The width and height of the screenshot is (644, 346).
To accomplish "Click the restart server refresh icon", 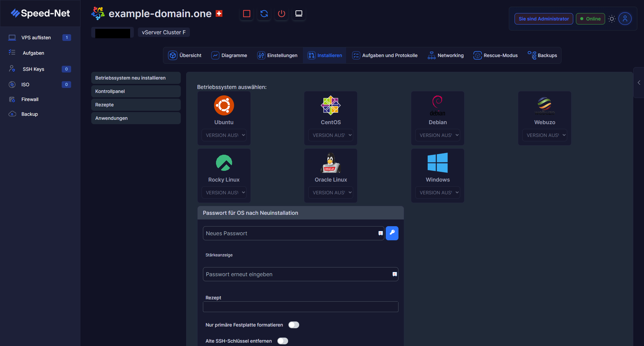I will (x=264, y=14).
